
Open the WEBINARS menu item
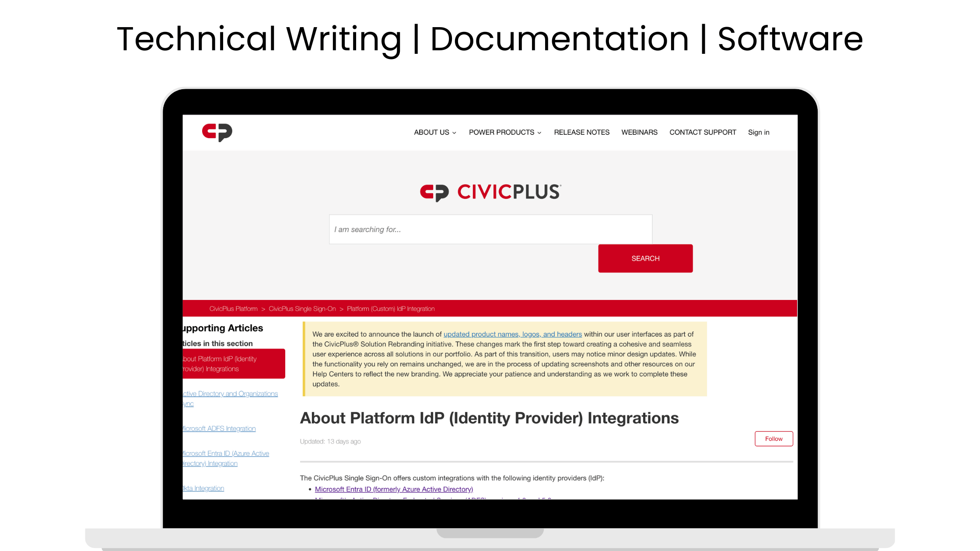[639, 132]
